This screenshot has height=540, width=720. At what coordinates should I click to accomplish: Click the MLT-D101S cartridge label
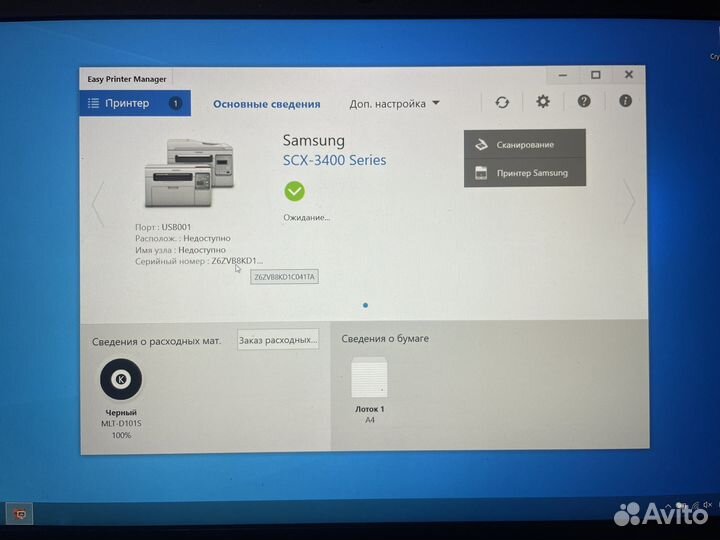tap(121, 423)
